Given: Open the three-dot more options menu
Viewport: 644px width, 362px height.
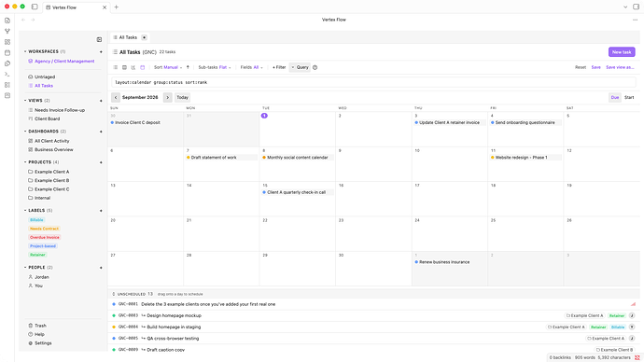Looking at the screenshot, I should 635,20.
